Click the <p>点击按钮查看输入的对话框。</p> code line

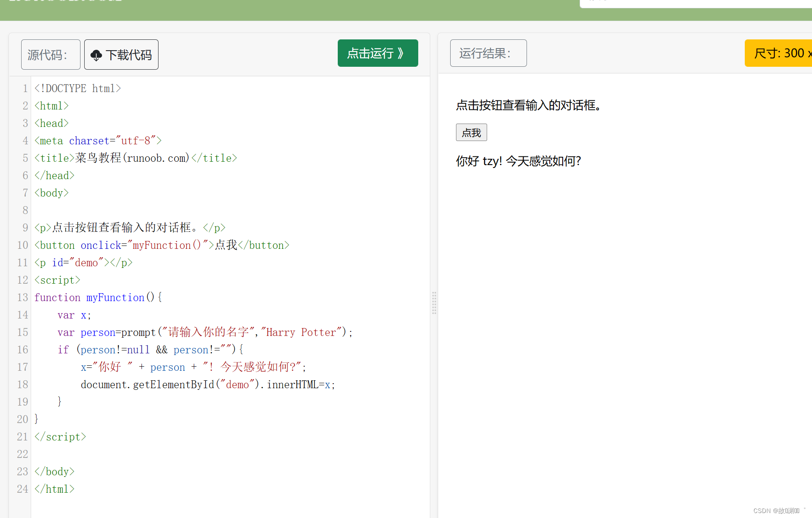130,228
